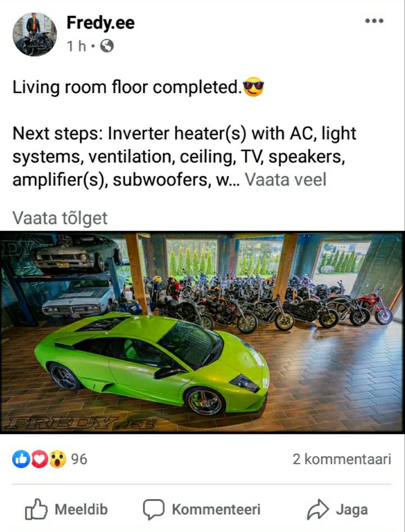The image size is (405, 532).
Task: Tap the thumbs-up Meeldib icon
Action: tap(36, 509)
